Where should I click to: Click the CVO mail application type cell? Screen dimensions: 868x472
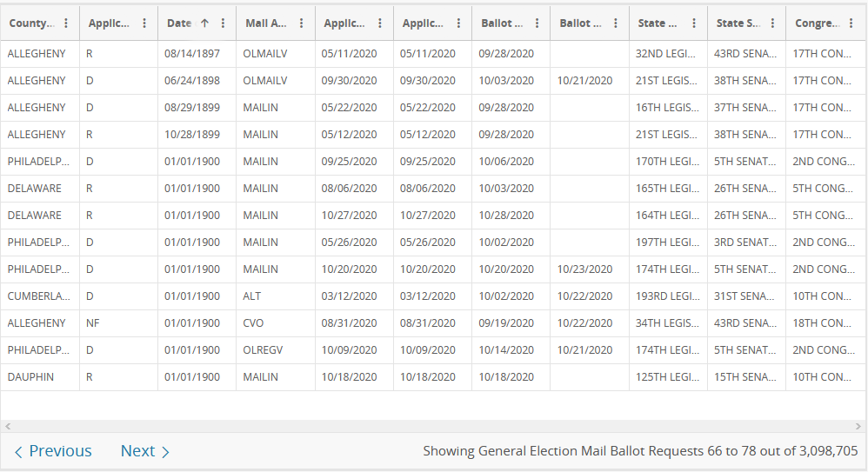pyautogui.click(x=276, y=323)
